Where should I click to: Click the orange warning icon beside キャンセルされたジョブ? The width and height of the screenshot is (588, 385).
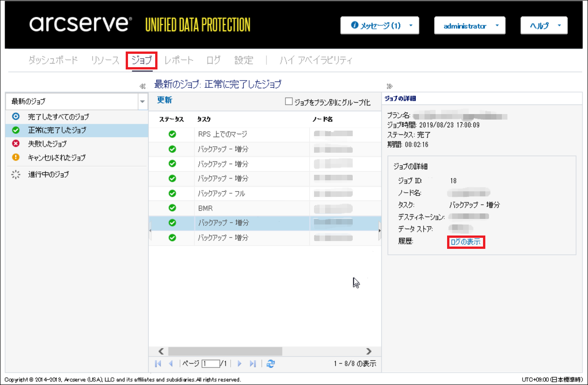pos(16,157)
